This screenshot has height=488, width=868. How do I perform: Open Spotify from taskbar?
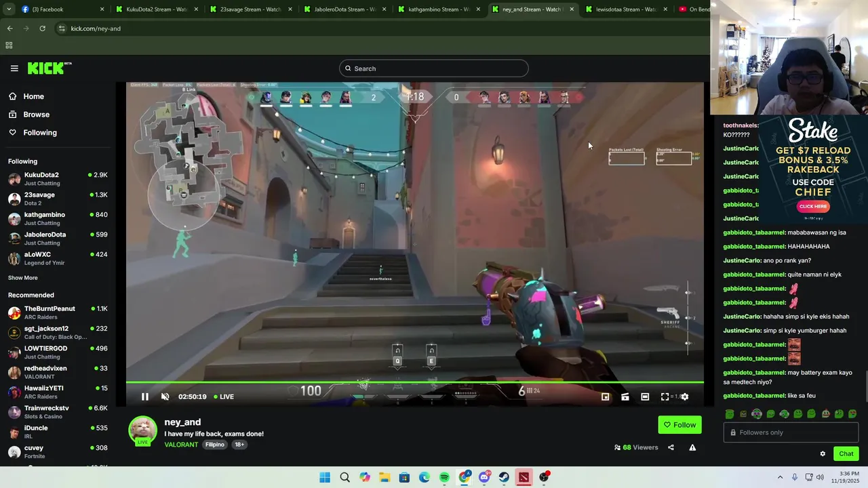click(444, 477)
